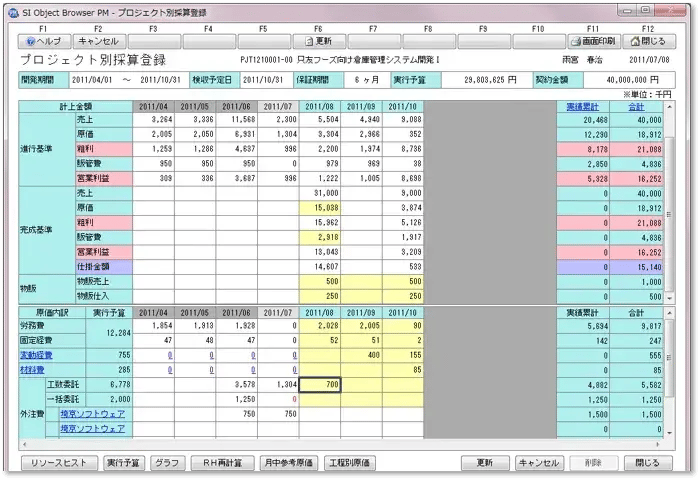Click the F12 閉じる toolbar button
Image resolution: width=700 pixels, height=480 pixels.
click(x=648, y=42)
